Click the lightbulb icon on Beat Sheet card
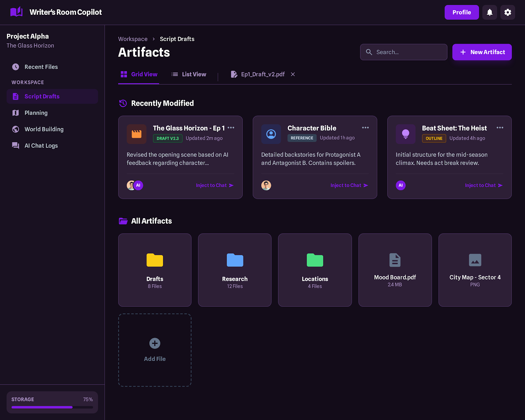Screen dimensions: 525x420 406,134
